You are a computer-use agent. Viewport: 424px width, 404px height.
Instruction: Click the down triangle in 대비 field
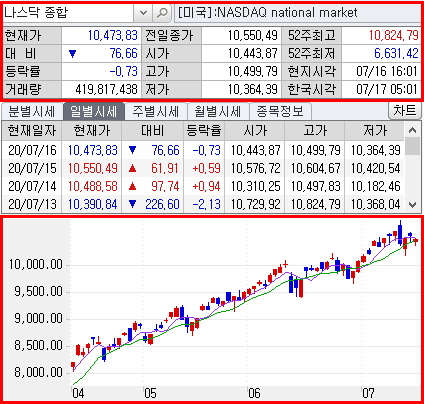[x=72, y=54]
